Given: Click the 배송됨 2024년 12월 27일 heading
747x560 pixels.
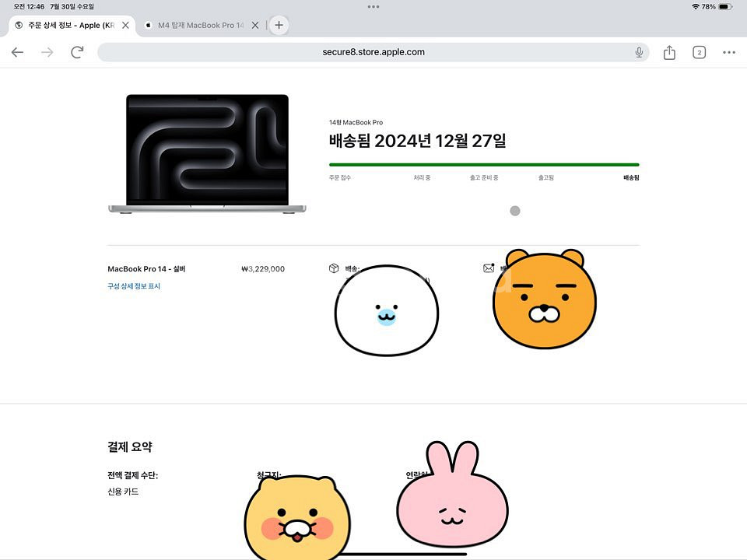Looking at the screenshot, I should [x=417, y=141].
